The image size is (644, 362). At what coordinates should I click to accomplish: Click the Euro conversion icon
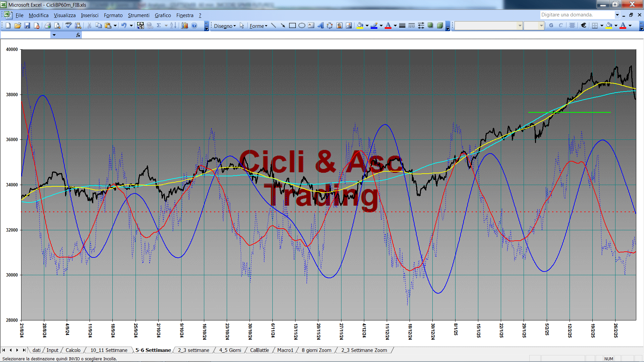click(140, 25)
